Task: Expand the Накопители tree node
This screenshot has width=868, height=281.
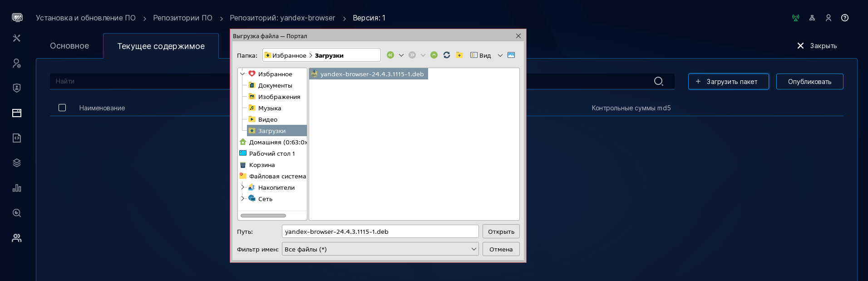Action: point(242,187)
